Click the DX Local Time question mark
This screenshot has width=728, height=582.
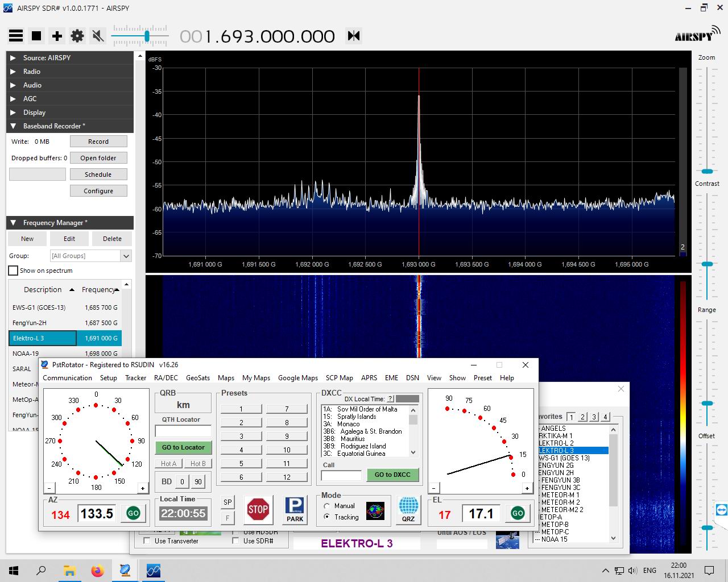[x=391, y=399]
